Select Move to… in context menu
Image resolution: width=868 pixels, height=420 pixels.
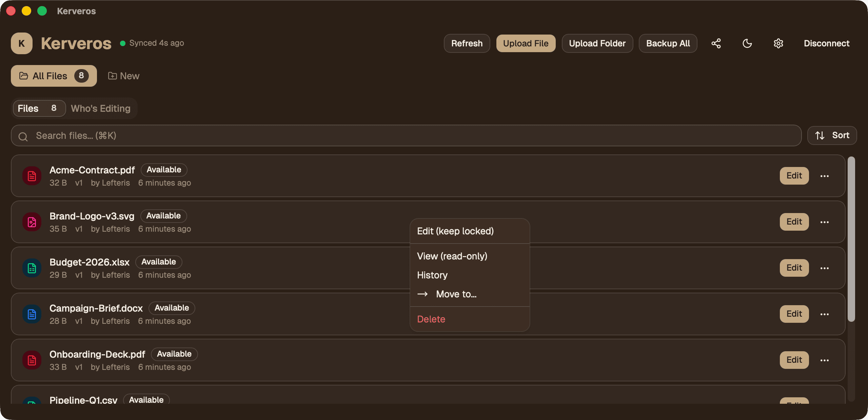click(470, 294)
